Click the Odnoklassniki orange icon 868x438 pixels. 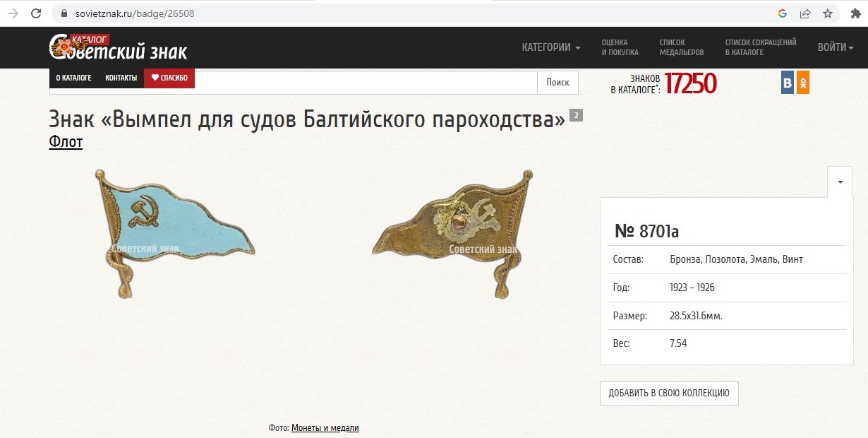pos(803,83)
